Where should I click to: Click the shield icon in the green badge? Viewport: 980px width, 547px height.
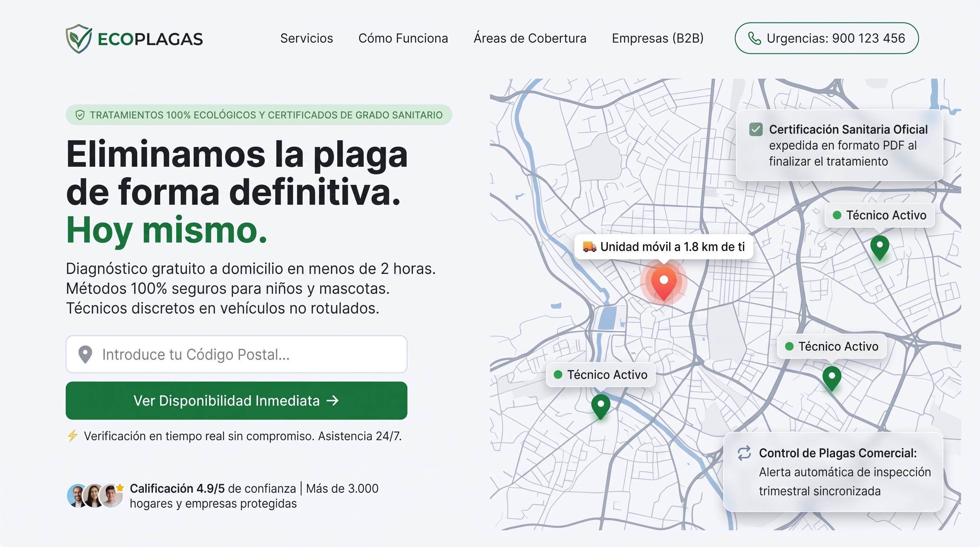pos(80,115)
